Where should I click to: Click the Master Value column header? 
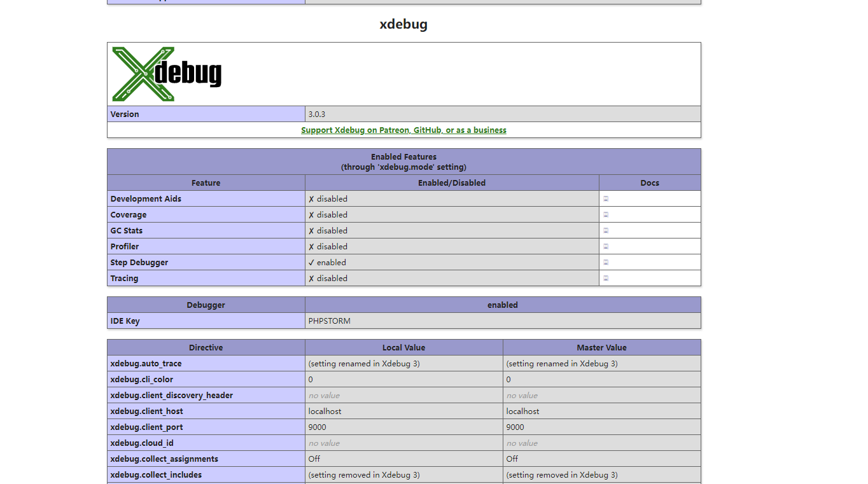click(602, 348)
